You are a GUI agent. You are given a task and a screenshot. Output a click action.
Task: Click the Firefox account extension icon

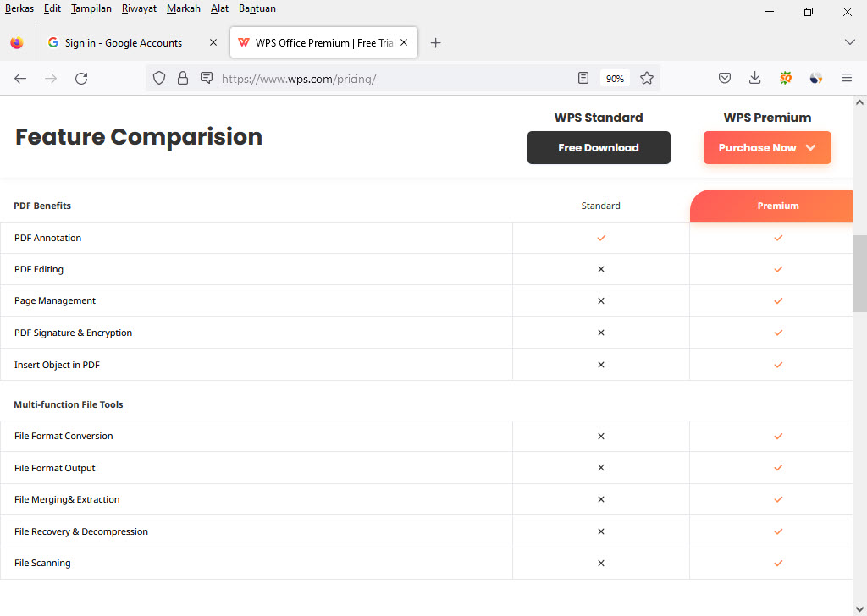pos(815,78)
